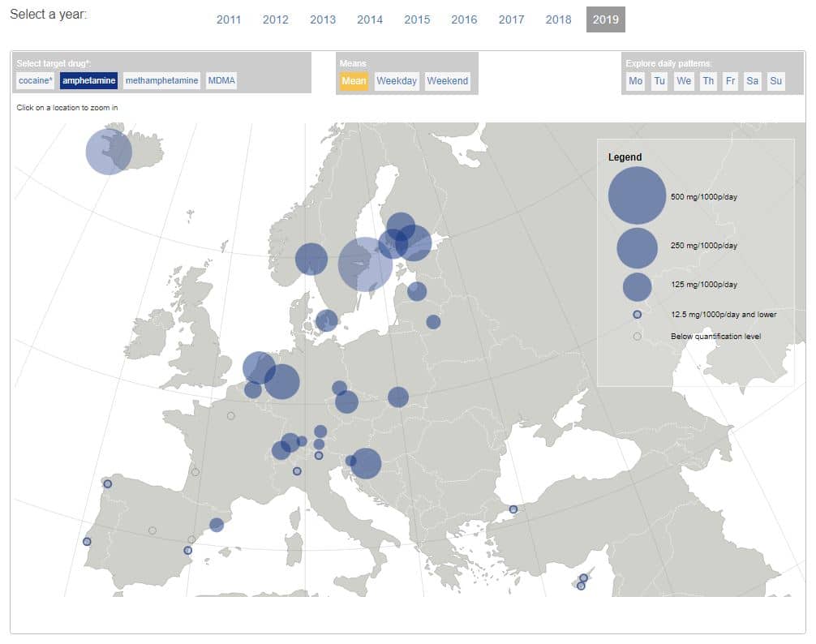Click the bubble over Norway

tap(311, 260)
